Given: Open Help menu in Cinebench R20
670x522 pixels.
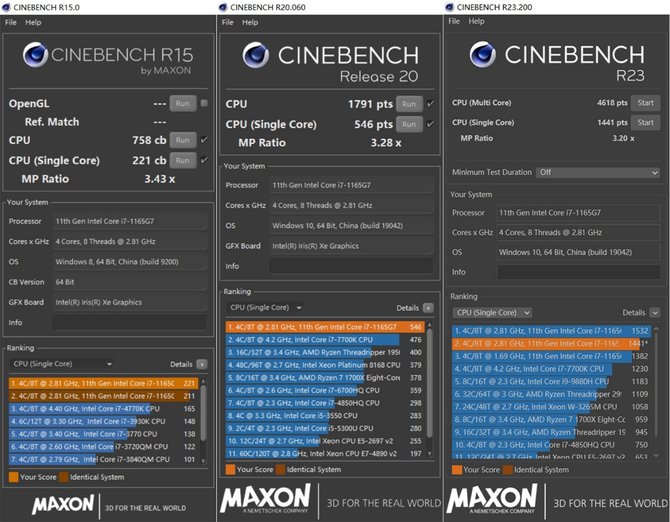Looking at the screenshot, I should pos(250,22).
